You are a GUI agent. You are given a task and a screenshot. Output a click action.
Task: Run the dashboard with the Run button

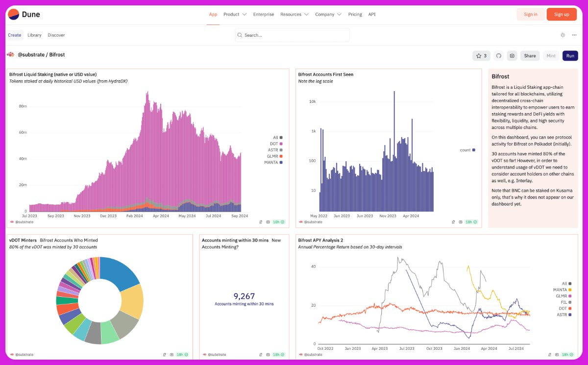pos(570,56)
